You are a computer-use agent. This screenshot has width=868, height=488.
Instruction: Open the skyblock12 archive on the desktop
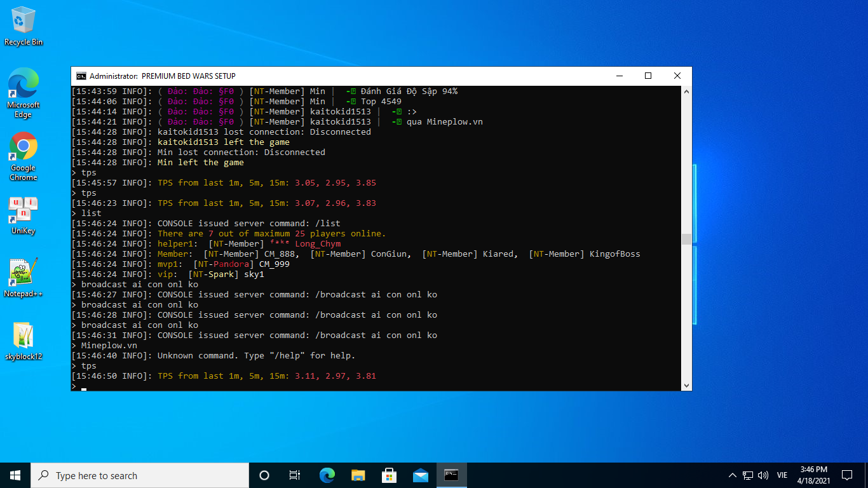(24, 341)
